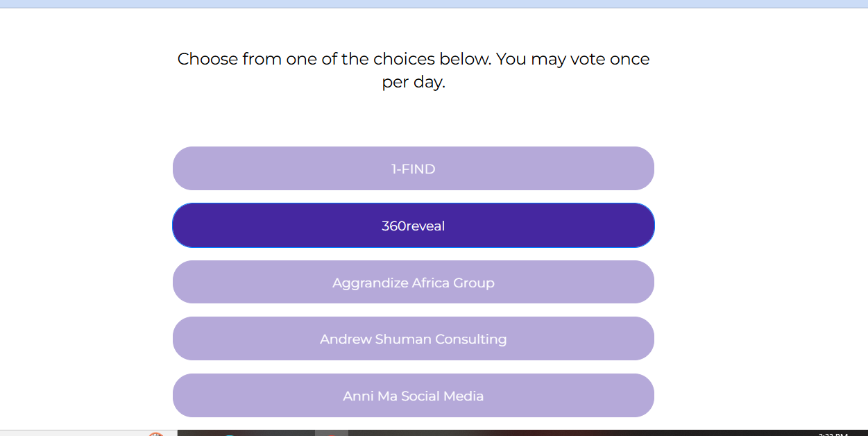Click the 'per day.' text line
868x436 pixels.
click(414, 83)
